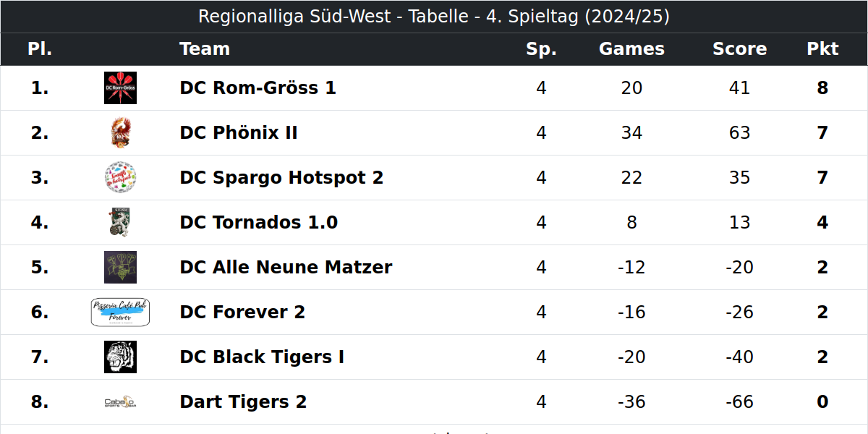868x434 pixels.
Task: Click the Score column header
Action: 739,49
